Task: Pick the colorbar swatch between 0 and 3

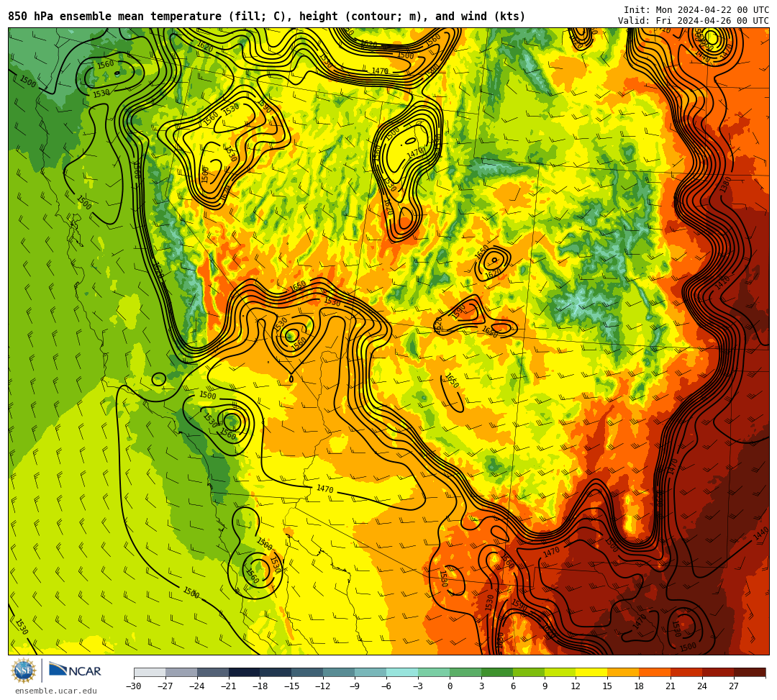Action: pos(465,672)
